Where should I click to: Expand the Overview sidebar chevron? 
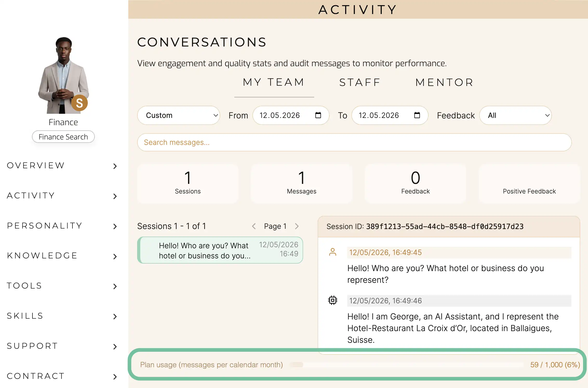coord(115,166)
